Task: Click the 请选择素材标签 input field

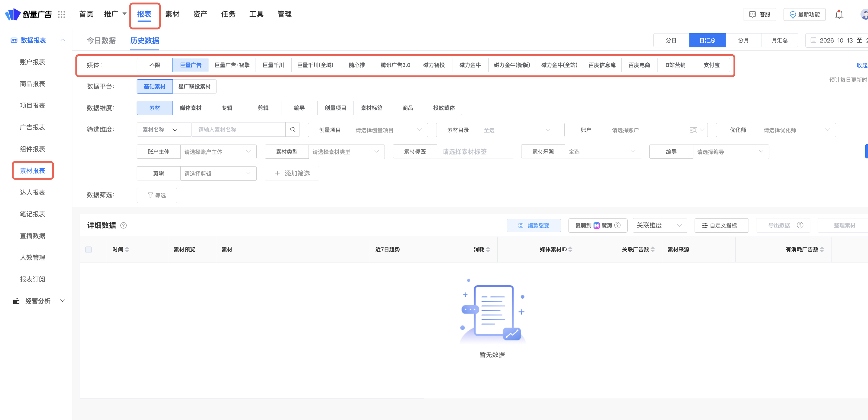Action: tap(475, 151)
